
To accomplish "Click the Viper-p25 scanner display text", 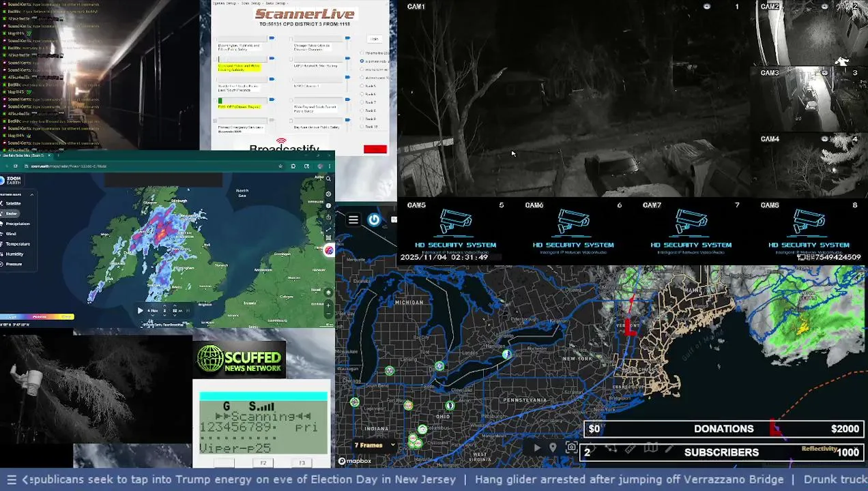I will coord(236,448).
